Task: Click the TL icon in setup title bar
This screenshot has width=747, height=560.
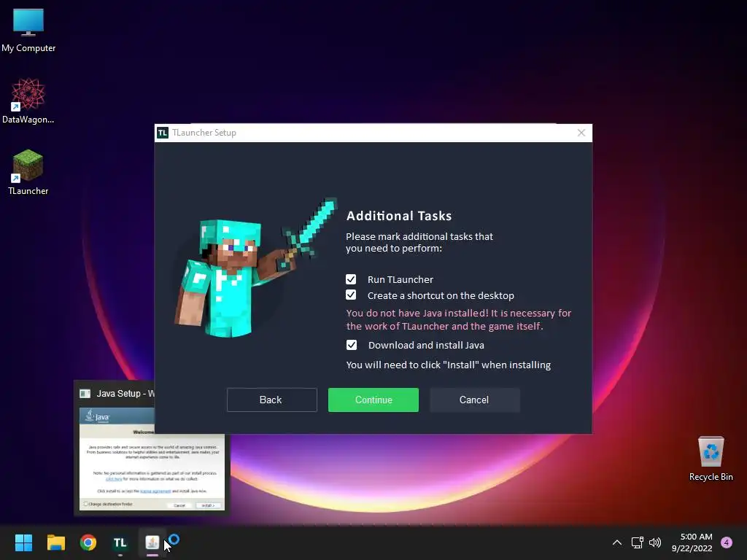Action: pos(163,133)
